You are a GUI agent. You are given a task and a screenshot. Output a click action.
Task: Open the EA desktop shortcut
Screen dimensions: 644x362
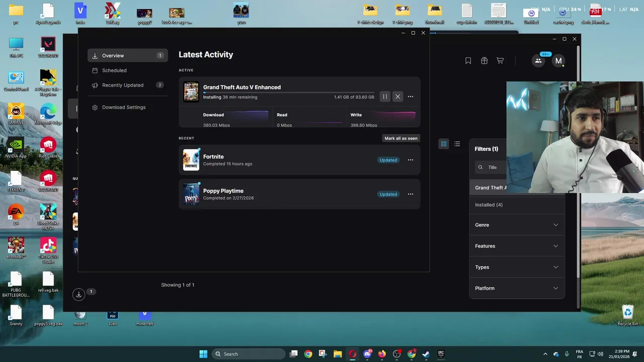(x=16, y=215)
